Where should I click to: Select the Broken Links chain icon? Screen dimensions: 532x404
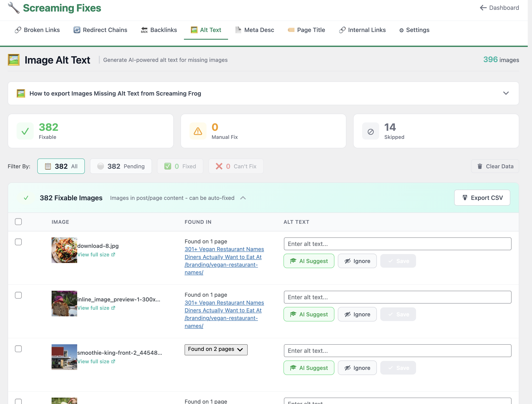[x=18, y=30]
